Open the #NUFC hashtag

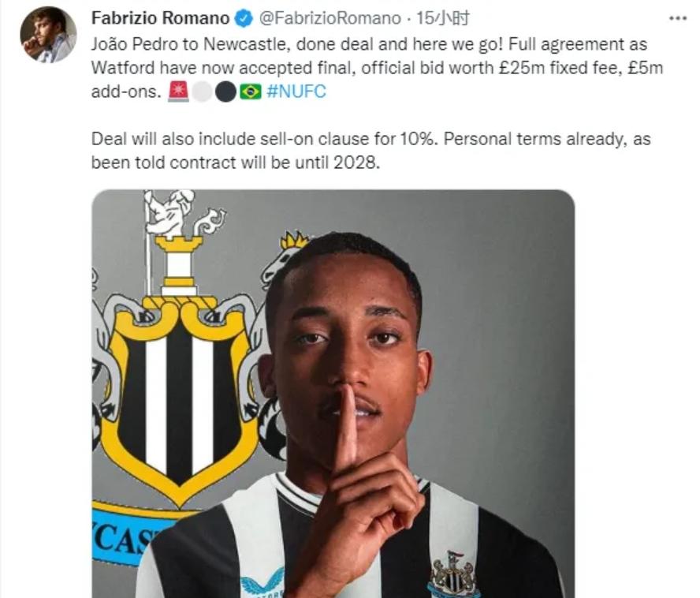296,92
